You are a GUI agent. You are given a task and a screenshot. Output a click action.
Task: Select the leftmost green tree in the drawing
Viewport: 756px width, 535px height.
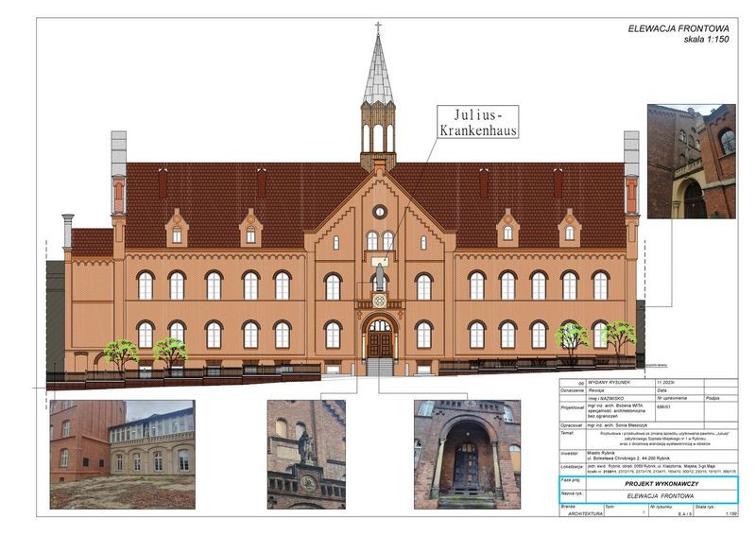coord(120,353)
